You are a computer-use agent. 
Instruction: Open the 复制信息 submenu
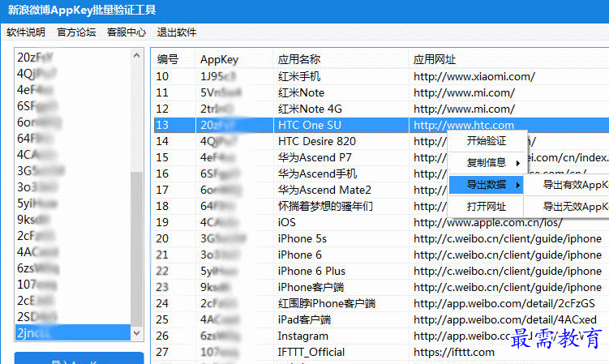(487, 163)
